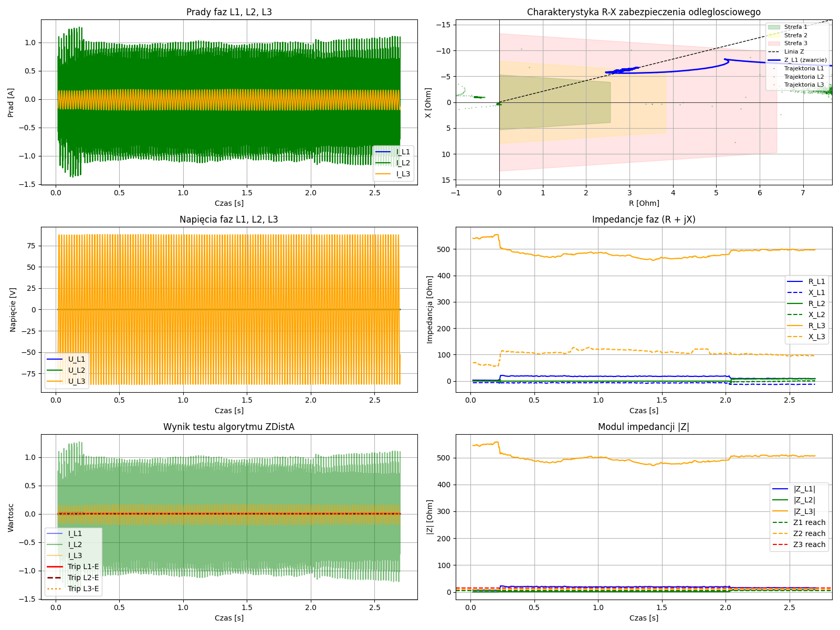Click the "|Z_L3|" orange legend entry

804,511
